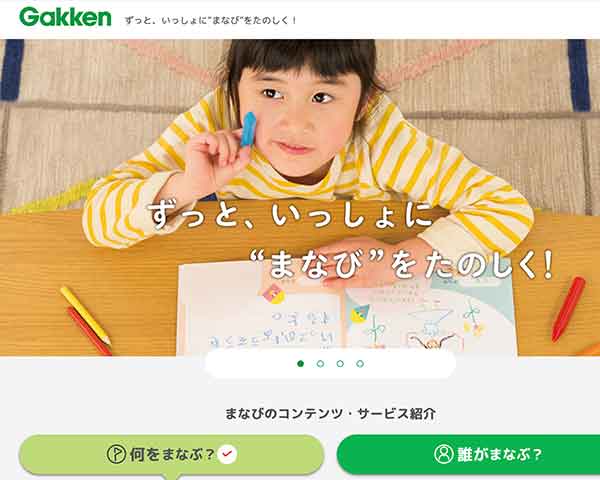Select the second carousel slide dot
Screen dimensions: 600x480
coord(320,364)
